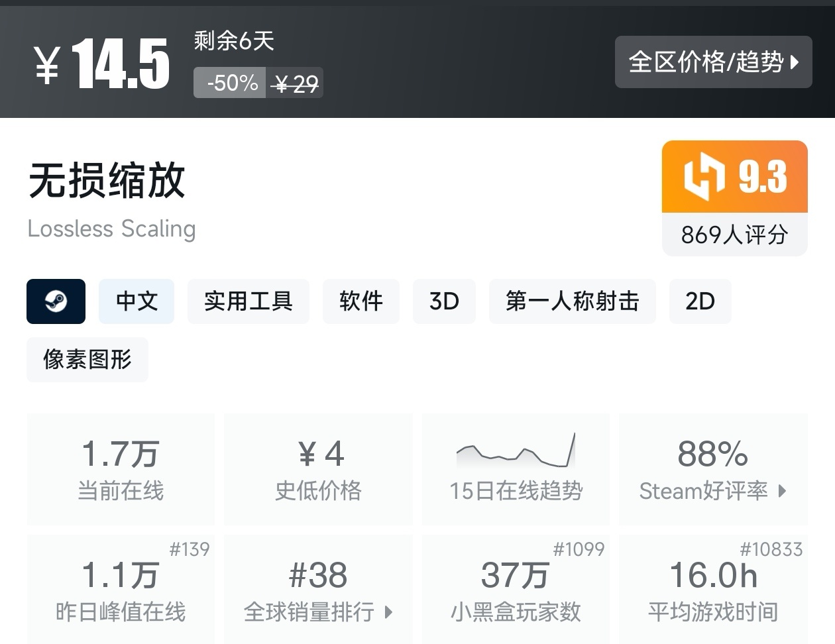Click the ¥4 史低价格 card
The width and height of the screenshot is (835, 644).
tap(317, 469)
